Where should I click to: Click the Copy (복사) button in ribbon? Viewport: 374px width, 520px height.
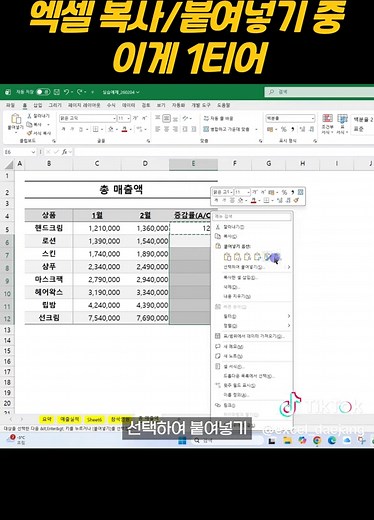pos(34,124)
